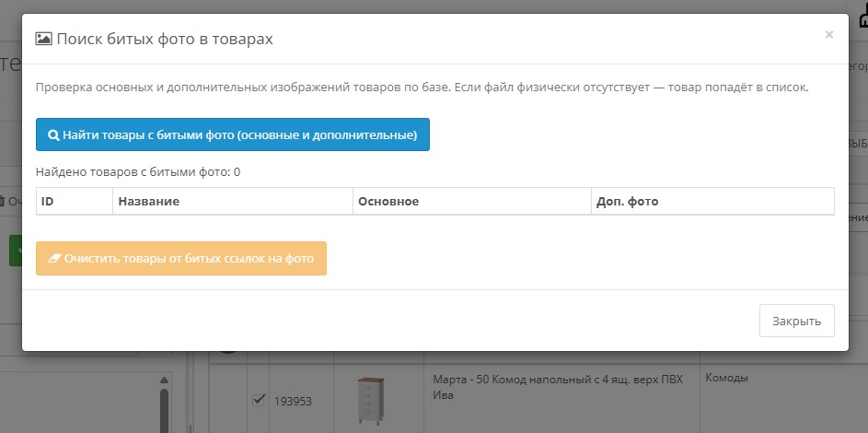Dismiss the dialog with the × icon
868x433 pixels.
(828, 35)
